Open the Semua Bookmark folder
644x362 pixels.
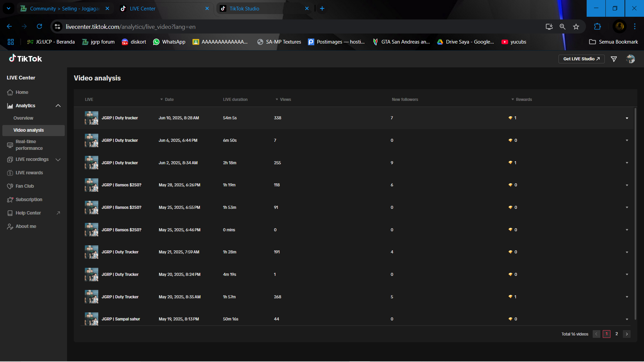(613, 42)
